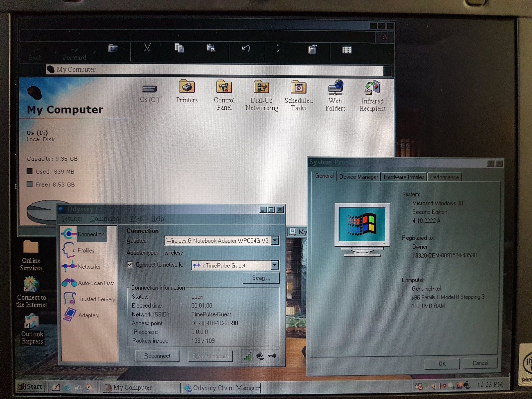
Task: Switch to the Performance tab
Action: click(444, 177)
